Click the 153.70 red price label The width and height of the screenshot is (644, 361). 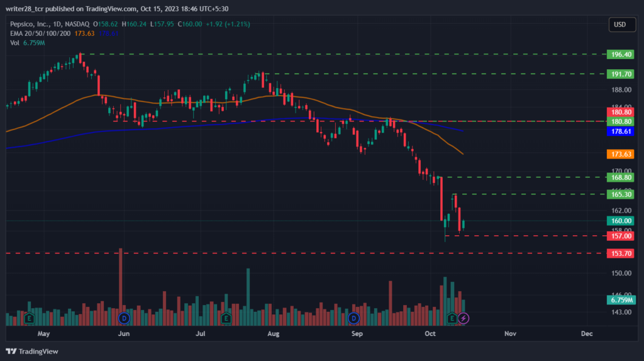[621, 253]
